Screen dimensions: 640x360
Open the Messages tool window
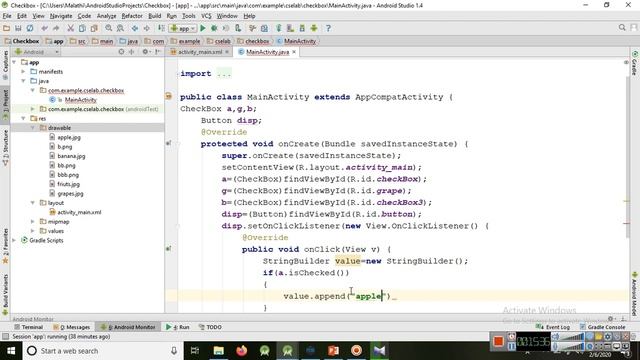pos(71,327)
